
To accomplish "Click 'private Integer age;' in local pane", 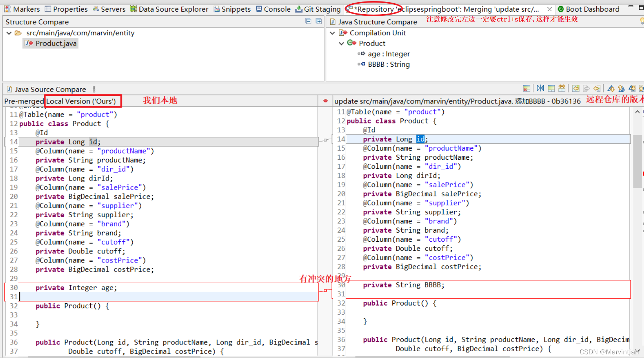I will click(x=76, y=288).
